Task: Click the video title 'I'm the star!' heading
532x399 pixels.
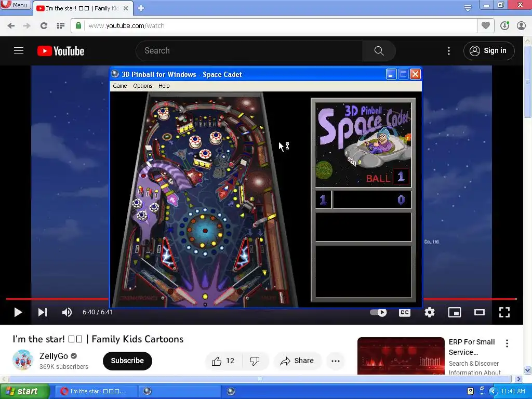Action: tap(98, 339)
